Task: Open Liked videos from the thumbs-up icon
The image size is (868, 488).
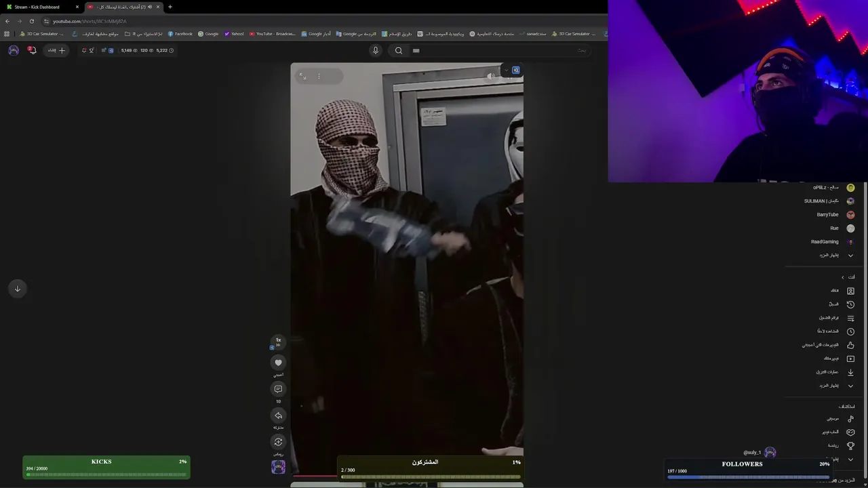Action: (850, 345)
